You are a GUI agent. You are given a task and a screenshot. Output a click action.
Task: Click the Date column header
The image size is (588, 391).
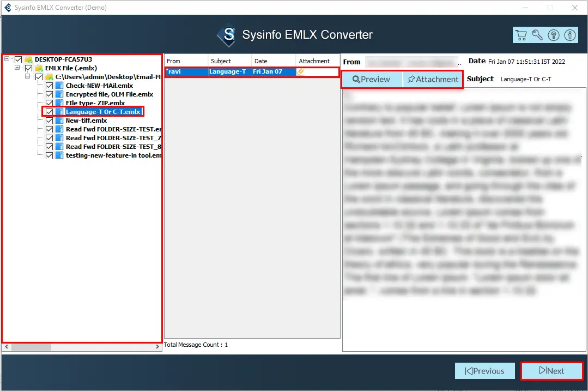[x=274, y=61]
